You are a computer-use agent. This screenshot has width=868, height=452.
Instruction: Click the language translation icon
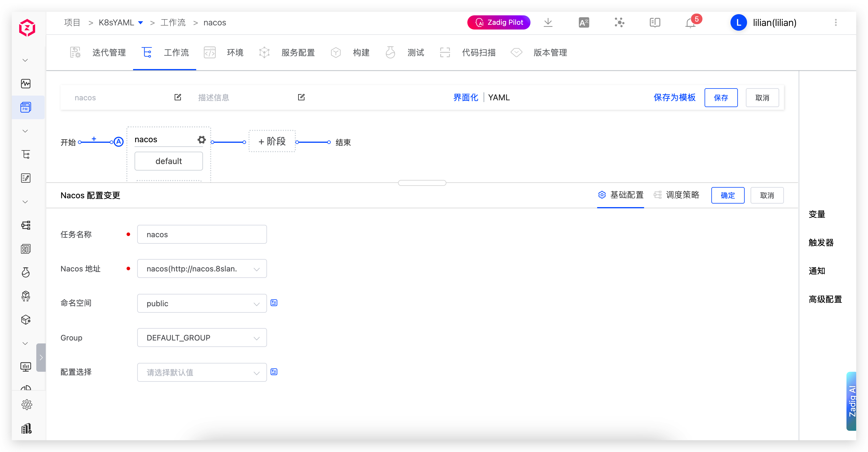tap(584, 23)
